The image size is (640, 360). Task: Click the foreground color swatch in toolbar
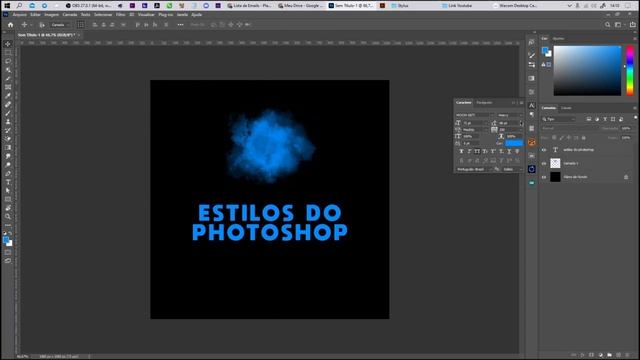(6, 240)
